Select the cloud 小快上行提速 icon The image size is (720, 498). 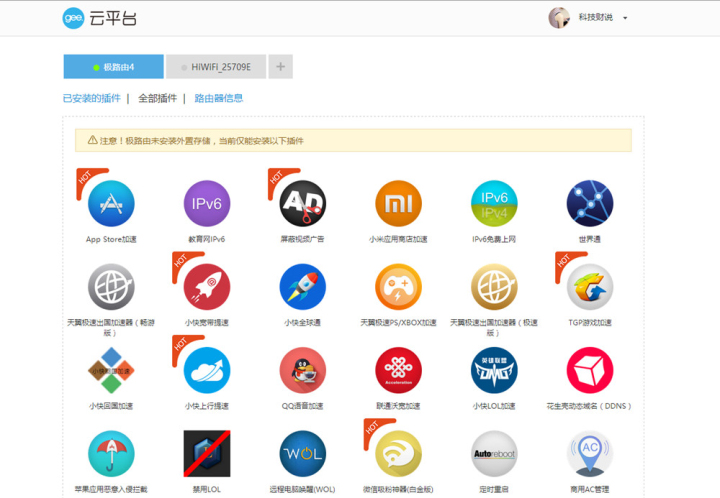(x=207, y=370)
